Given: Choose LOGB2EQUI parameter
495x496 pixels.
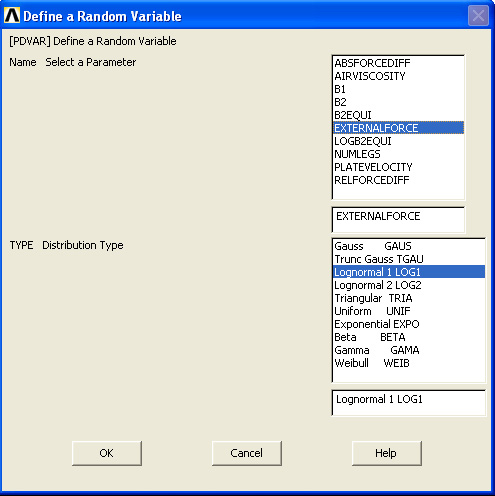Looking at the screenshot, I should click(x=398, y=141).
